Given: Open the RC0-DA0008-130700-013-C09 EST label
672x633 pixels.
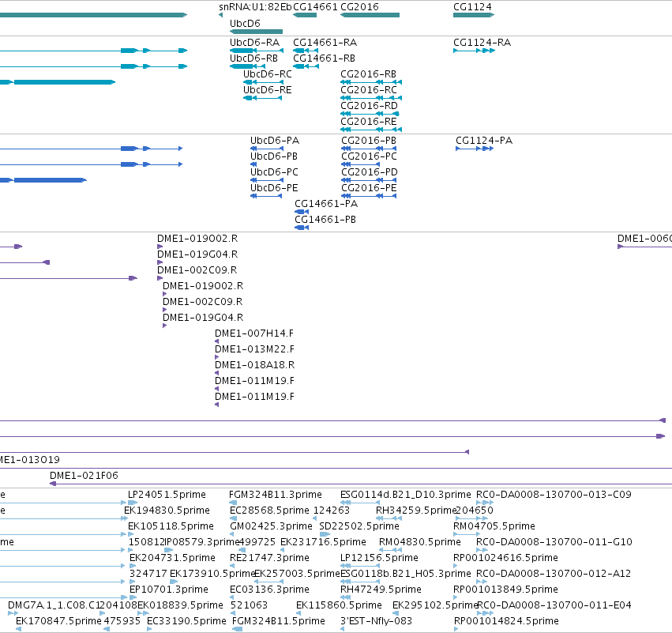Looking at the screenshot, I should [x=554, y=495].
